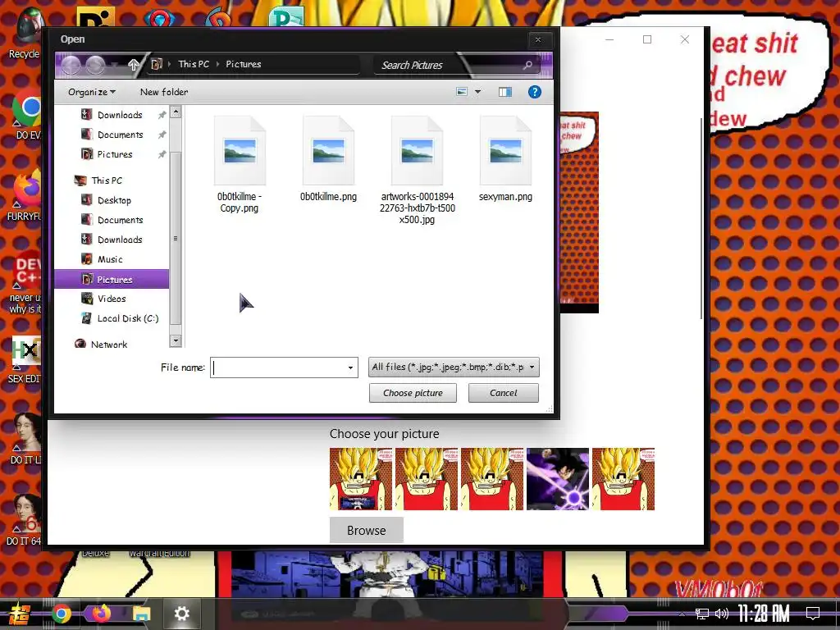Select file 0b0tkillme.png

click(x=328, y=160)
